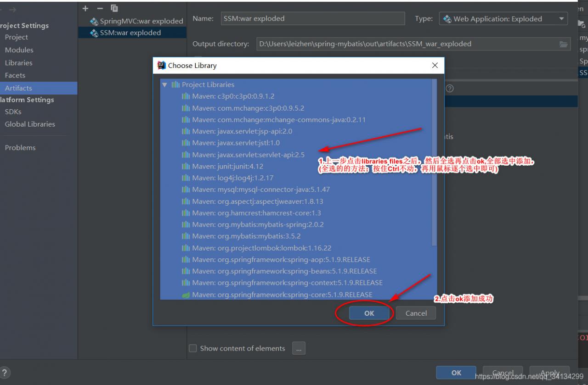Select Maven: com.mchange:mchange-commons-java:0.2.11
Image resolution: width=588 pixels, height=385 pixels.
[296, 119]
